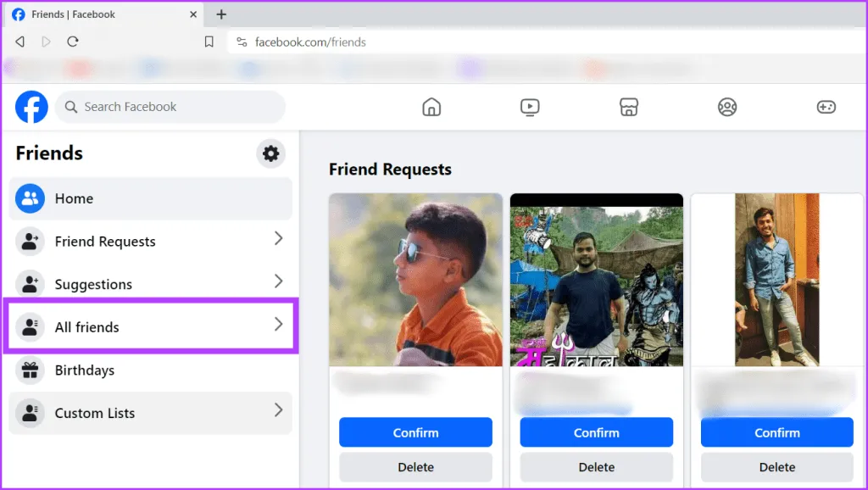Image resolution: width=868 pixels, height=490 pixels.
Task: Open the first friend request profile photo
Action: (x=415, y=280)
